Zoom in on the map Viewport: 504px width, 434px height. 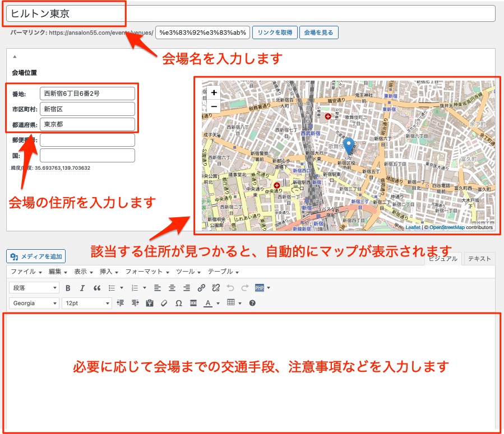pyautogui.click(x=214, y=92)
